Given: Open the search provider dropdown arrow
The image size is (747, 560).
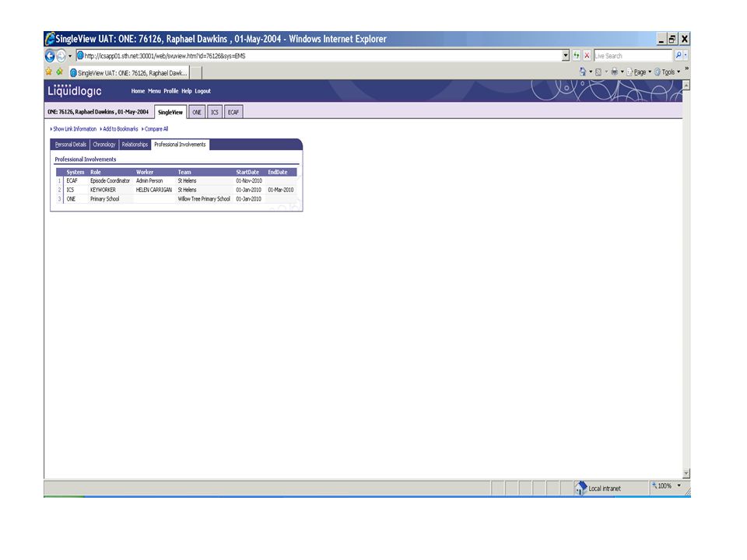Looking at the screenshot, I should (x=686, y=56).
